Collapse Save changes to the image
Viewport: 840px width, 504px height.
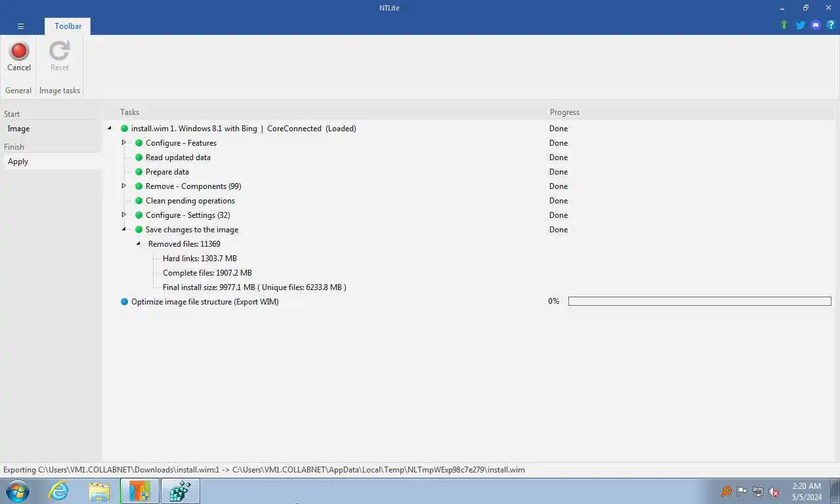(x=124, y=230)
